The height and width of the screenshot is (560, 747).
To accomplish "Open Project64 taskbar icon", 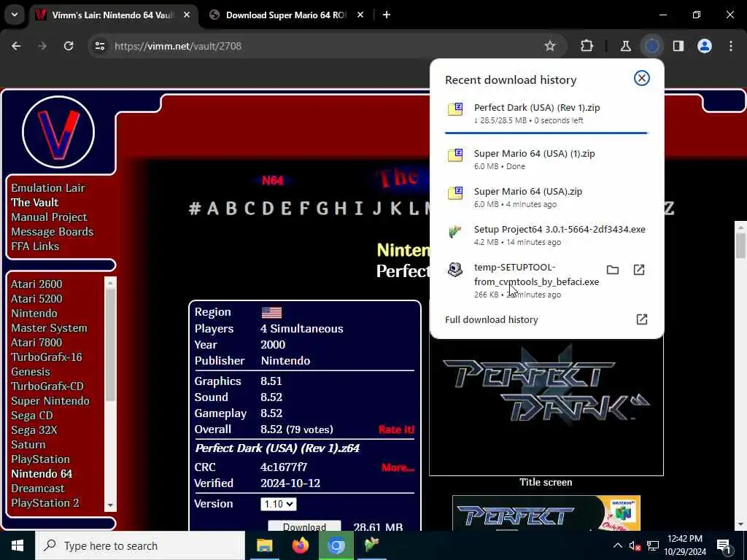I will pyautogui.click(x=371, y=544).
